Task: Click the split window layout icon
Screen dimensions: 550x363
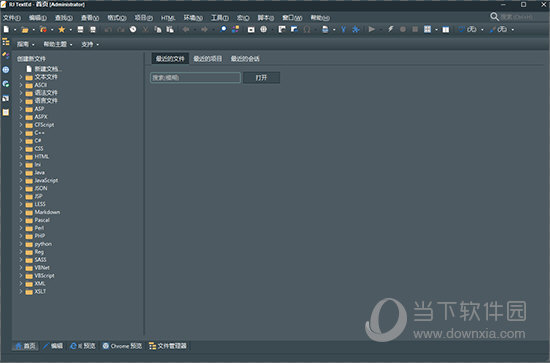Action: [x=445, y=29]
